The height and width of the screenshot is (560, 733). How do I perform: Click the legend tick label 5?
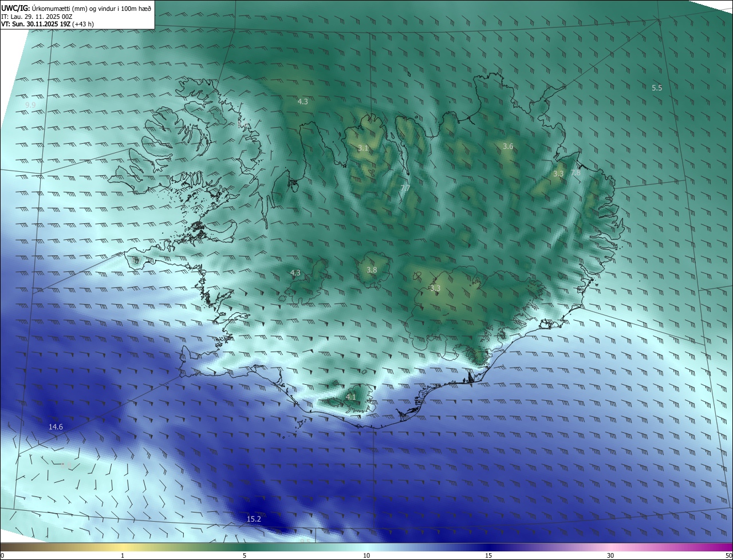[245, 555]
